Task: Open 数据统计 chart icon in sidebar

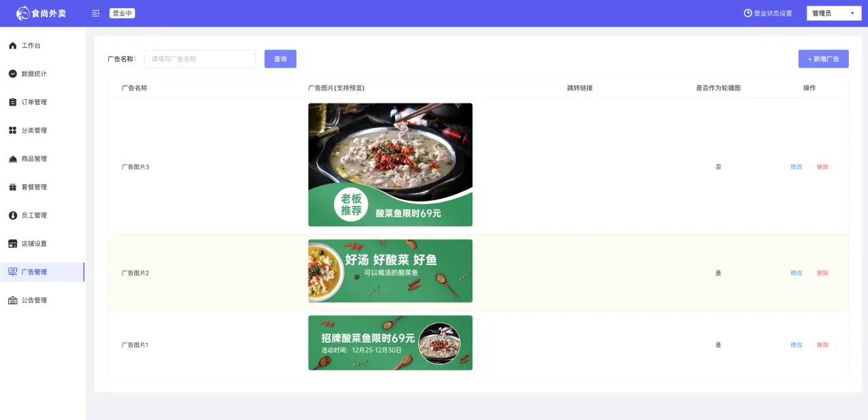Action: [12, 73]
